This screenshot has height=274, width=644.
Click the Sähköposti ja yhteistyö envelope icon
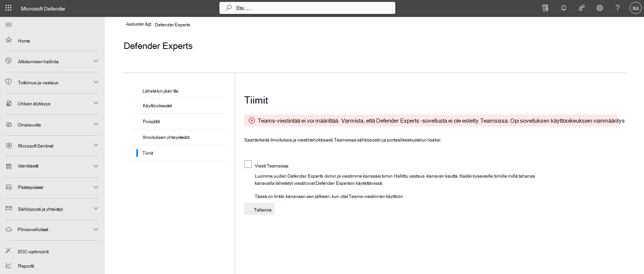coord(9,208)
